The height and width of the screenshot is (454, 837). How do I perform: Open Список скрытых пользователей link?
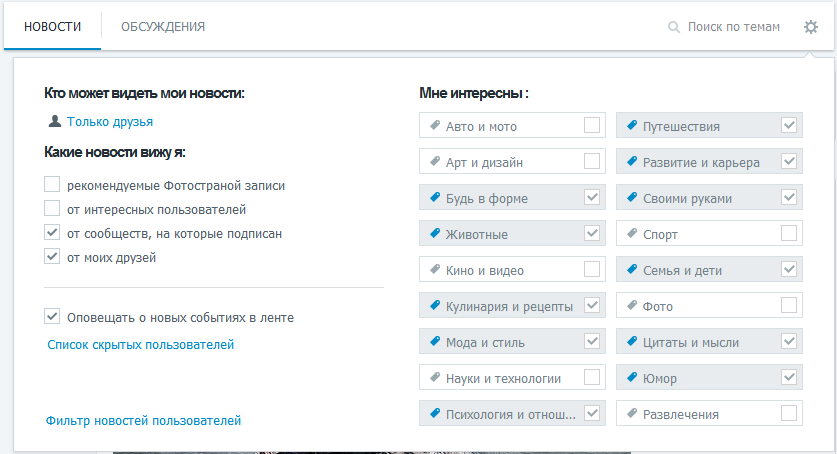click(140, 345)
